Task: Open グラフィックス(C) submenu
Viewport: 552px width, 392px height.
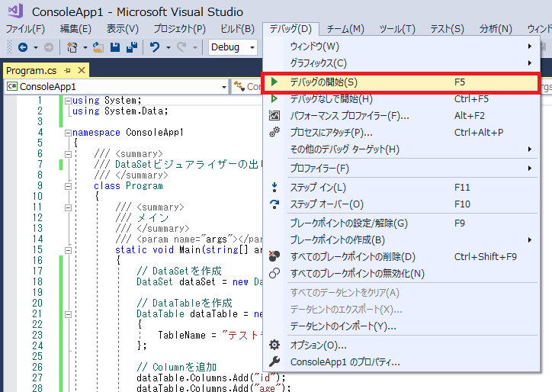Action: pyautogui.click(x=402, y=63)
